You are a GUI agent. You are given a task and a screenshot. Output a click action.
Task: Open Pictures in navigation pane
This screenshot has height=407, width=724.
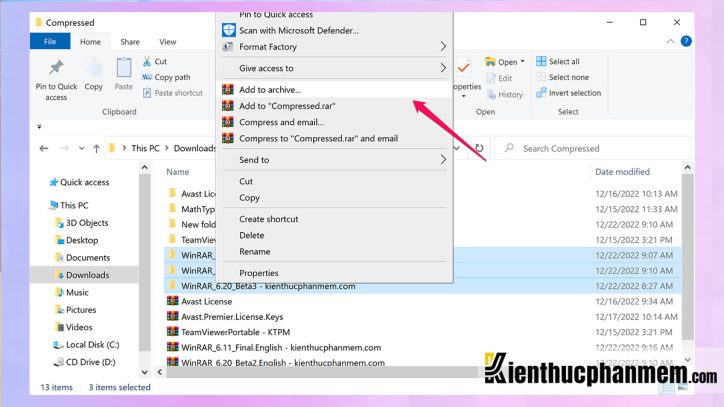(76, 310)
